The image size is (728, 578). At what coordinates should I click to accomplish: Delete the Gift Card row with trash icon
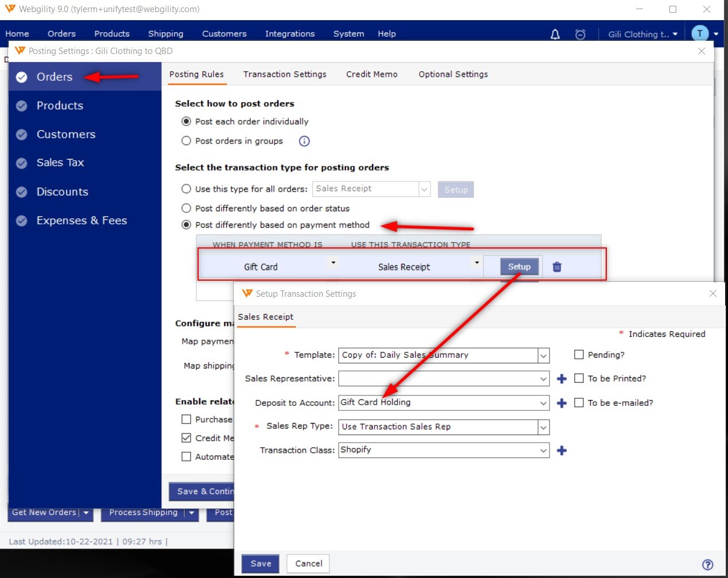point(557,267)
